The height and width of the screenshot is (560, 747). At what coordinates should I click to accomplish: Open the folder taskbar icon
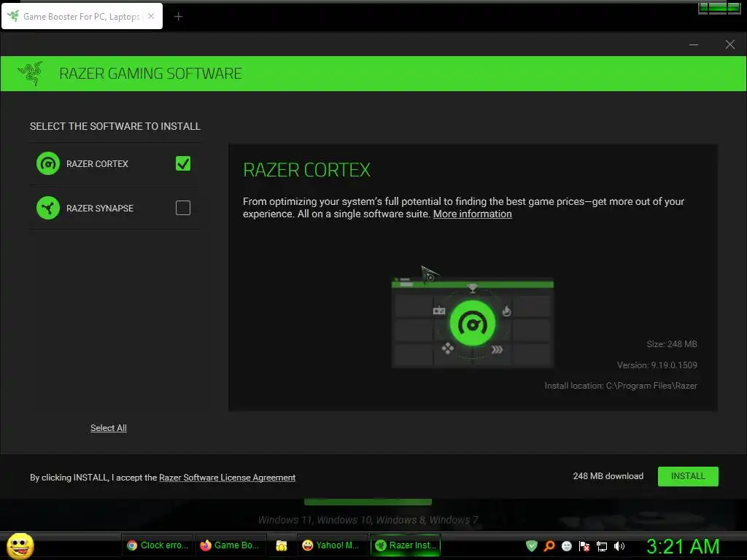click(x=281, y=545)
